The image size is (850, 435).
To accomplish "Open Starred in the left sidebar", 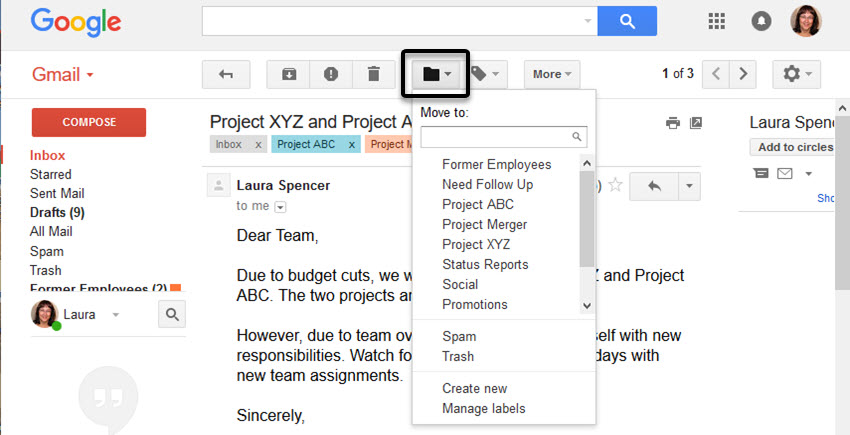I will click(50, 175).
